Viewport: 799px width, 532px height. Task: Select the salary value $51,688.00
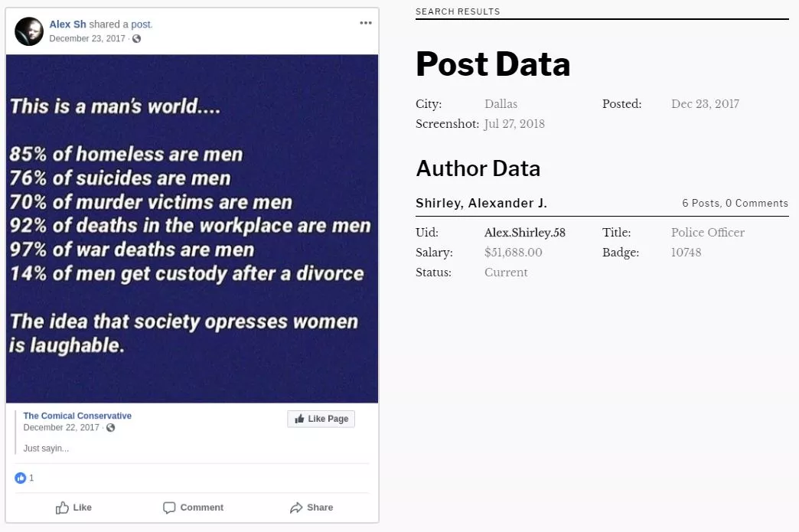click(x=513, y=253)
